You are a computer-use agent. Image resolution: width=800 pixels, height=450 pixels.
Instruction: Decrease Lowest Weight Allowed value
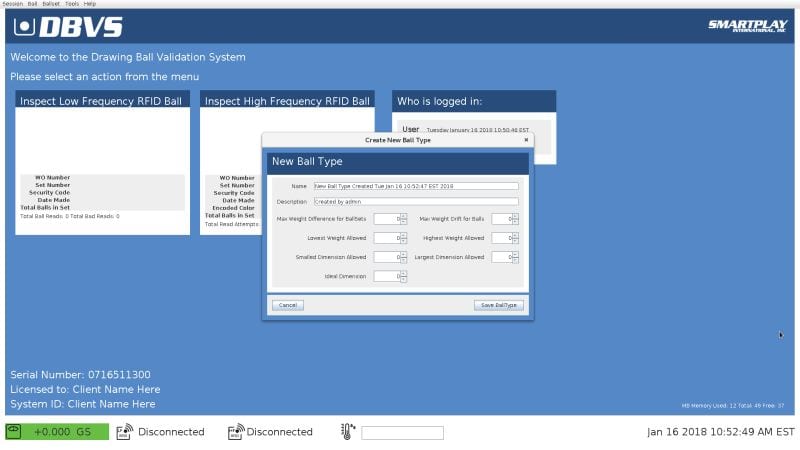[404, 241]
